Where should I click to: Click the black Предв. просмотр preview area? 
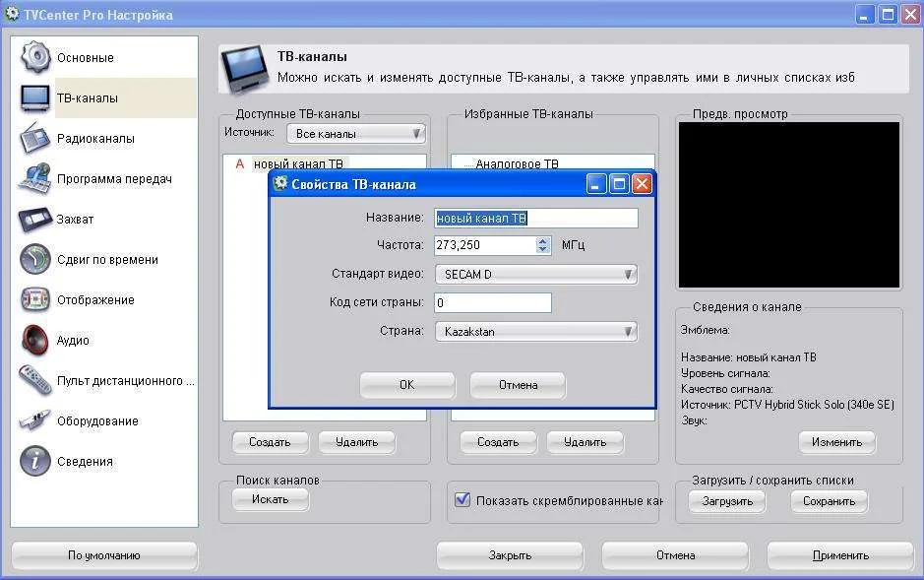[x=789, y=205]
